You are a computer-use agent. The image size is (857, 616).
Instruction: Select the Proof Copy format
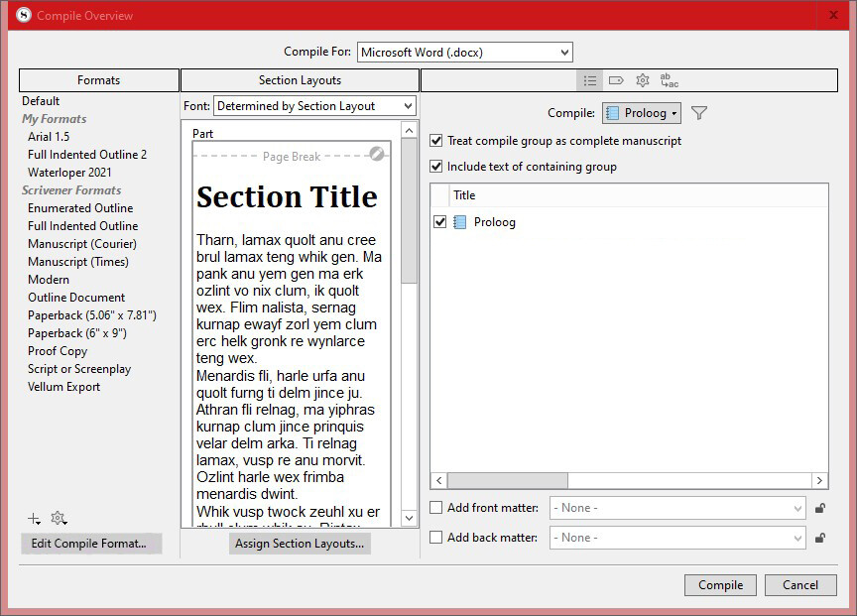pos(58,351)
